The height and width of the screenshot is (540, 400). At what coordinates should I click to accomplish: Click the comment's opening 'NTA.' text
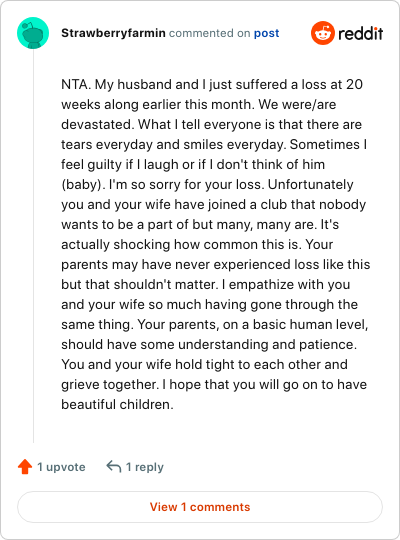point(76,84)
